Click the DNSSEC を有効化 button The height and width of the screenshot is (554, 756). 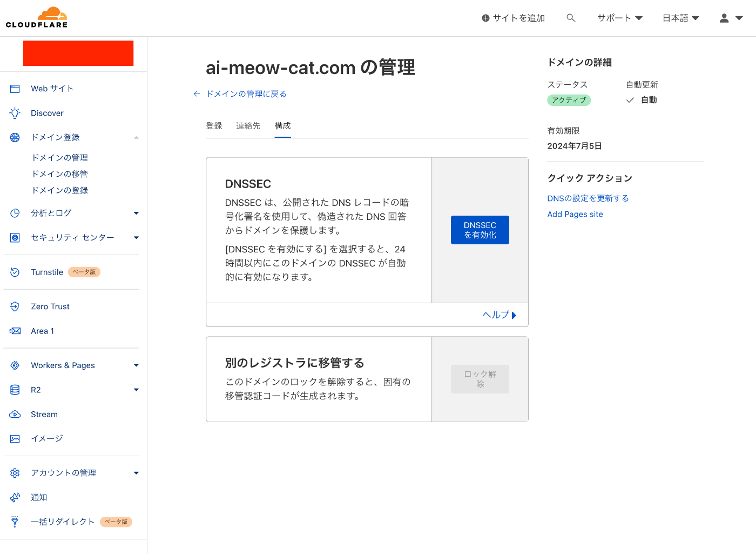coord(480,230)
